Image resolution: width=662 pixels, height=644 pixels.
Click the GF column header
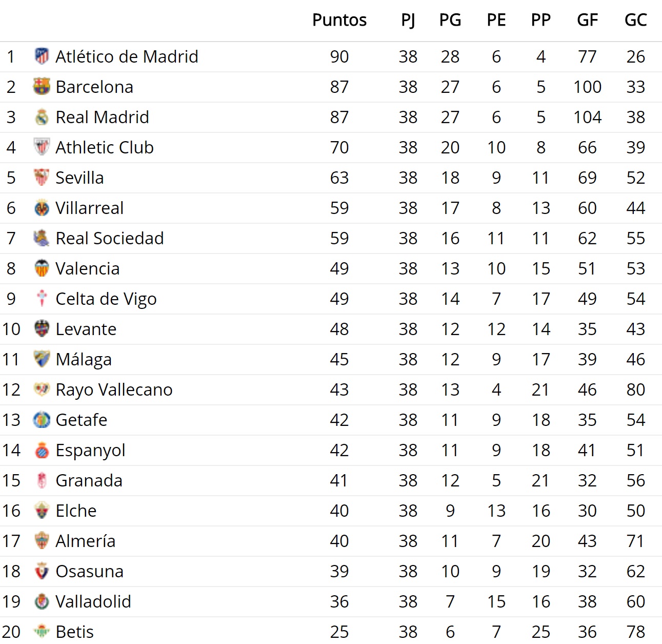pos(587,20)
